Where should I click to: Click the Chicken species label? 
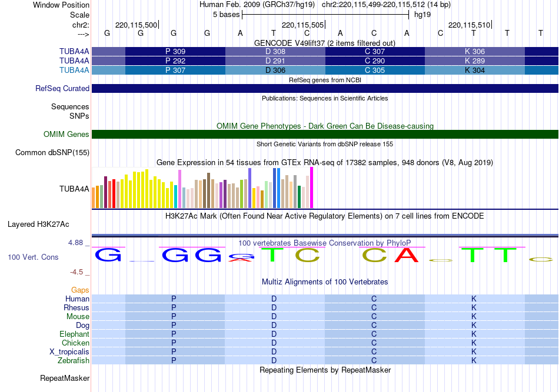(75, 343)
